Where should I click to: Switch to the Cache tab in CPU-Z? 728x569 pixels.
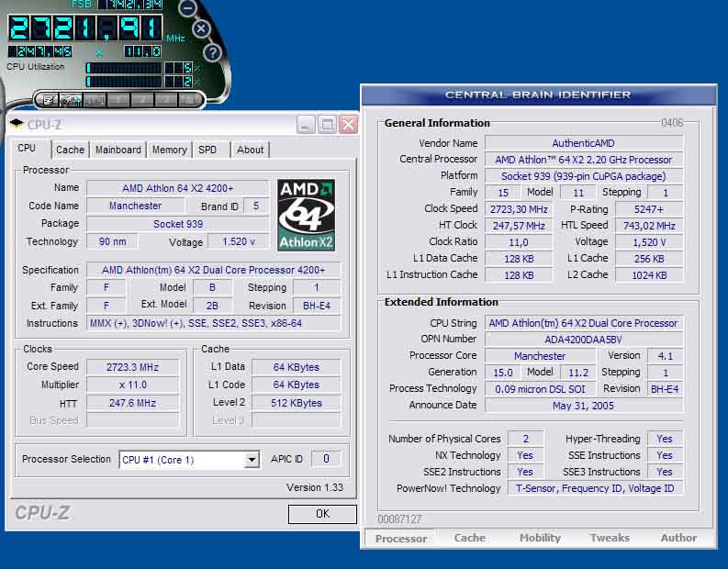click(70, 150)
